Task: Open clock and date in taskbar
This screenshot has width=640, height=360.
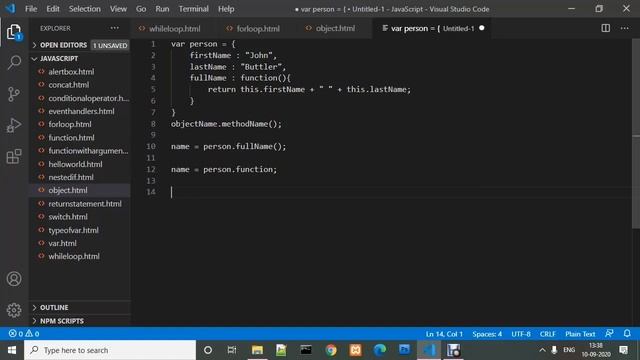Action: 596,350
